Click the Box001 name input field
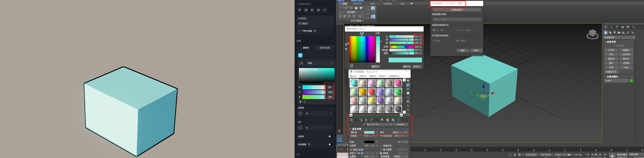The image size is (644, 158). [617, 81]
